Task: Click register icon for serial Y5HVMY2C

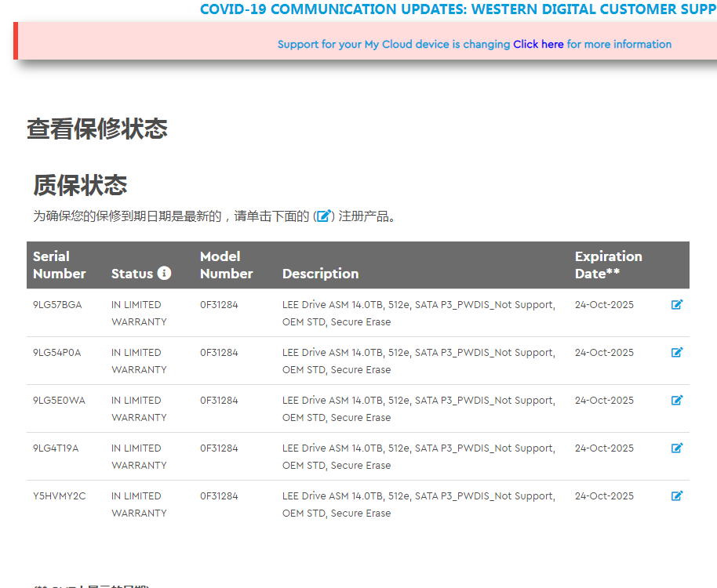Action: click(677, 495)
